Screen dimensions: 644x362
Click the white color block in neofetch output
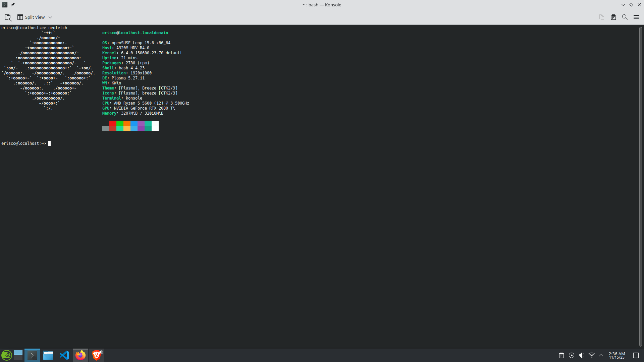click(155, 126)
